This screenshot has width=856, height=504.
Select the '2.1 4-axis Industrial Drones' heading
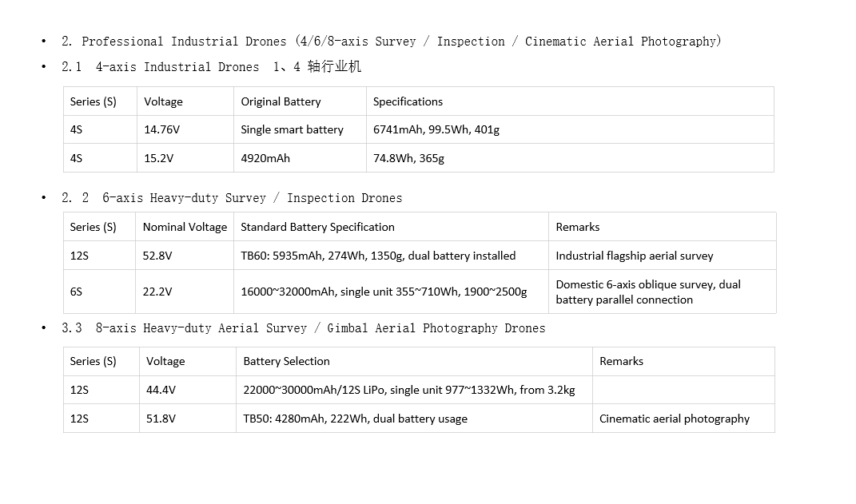(x=211, y=66)
